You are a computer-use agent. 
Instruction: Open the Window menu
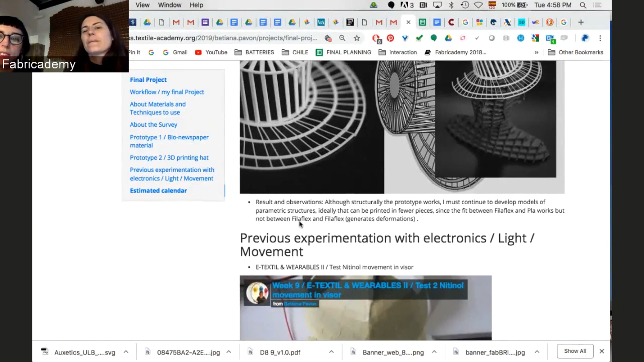(170, 5)
